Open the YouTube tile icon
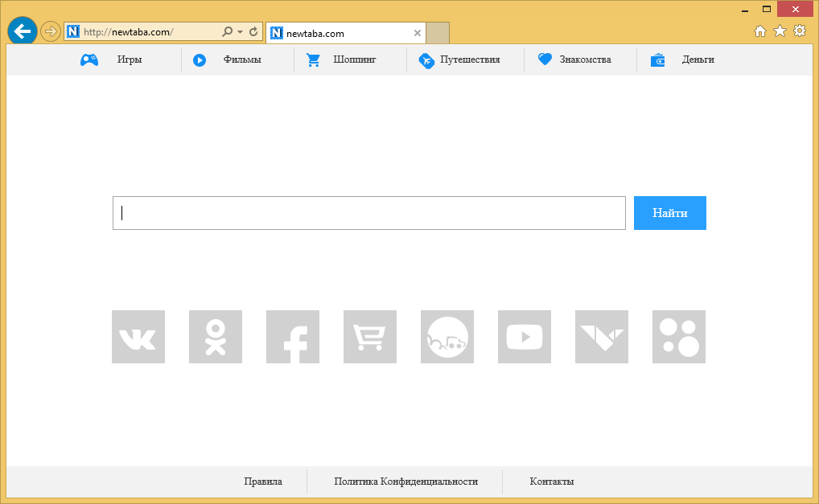Viewport: 819px width, 504px height. pos(525,337)
